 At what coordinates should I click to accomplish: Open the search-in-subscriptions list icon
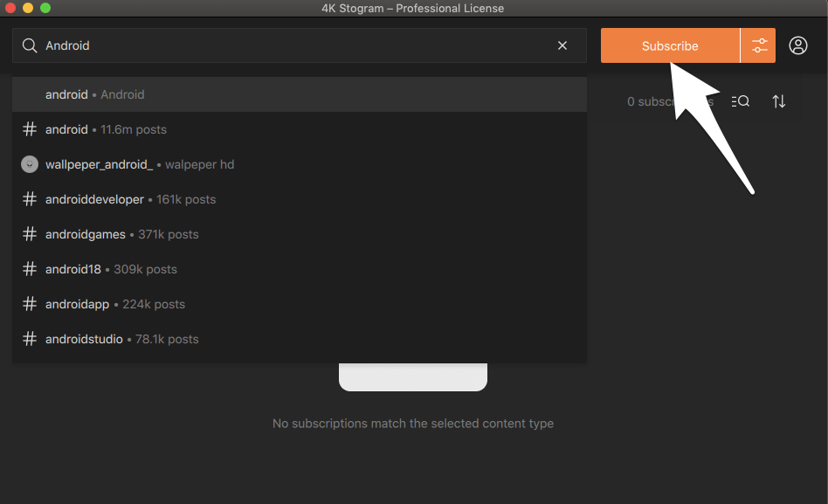(741, 101)
